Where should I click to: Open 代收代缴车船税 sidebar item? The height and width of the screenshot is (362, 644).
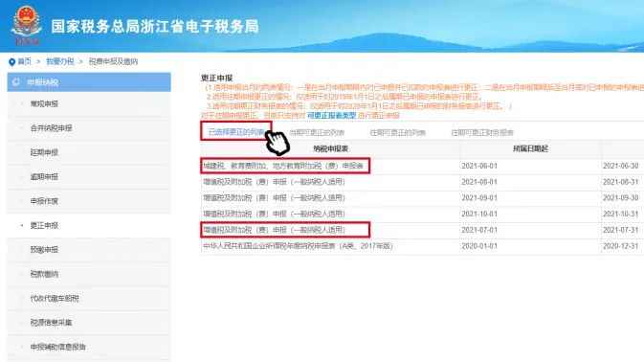(55, 298)
